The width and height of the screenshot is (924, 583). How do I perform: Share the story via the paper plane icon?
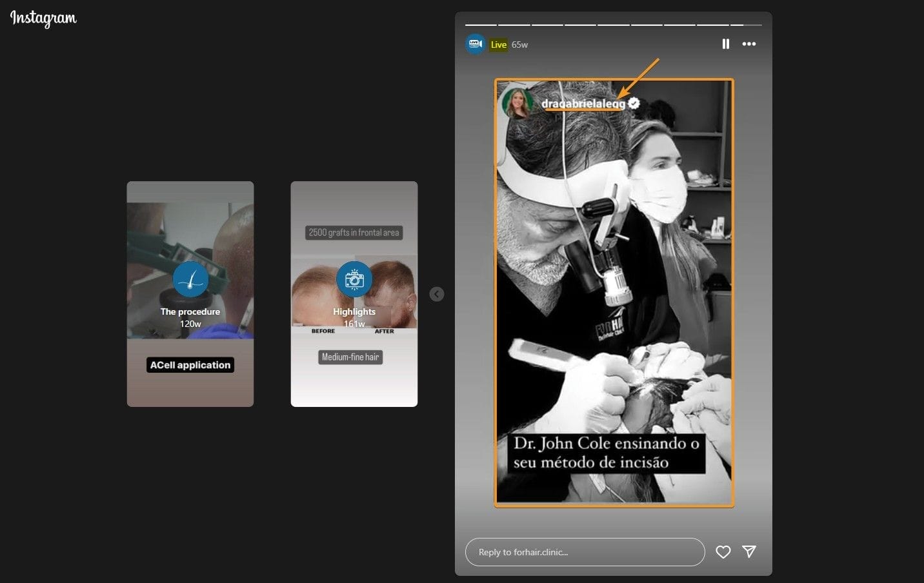click(748, 552)
